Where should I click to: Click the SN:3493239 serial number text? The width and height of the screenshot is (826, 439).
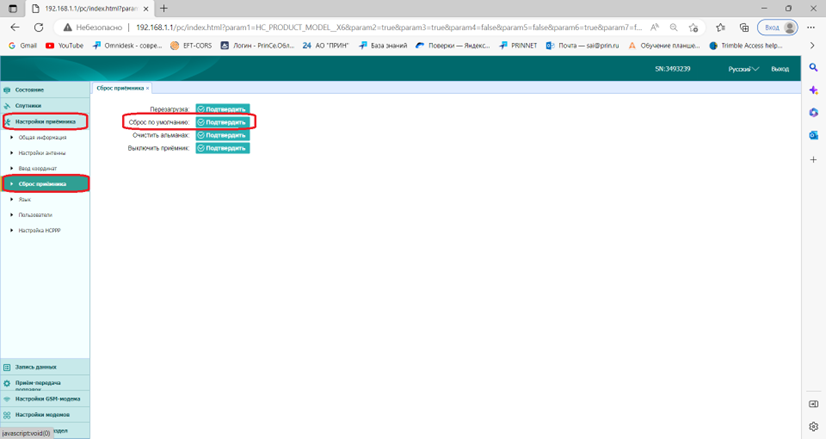[673, 69]
